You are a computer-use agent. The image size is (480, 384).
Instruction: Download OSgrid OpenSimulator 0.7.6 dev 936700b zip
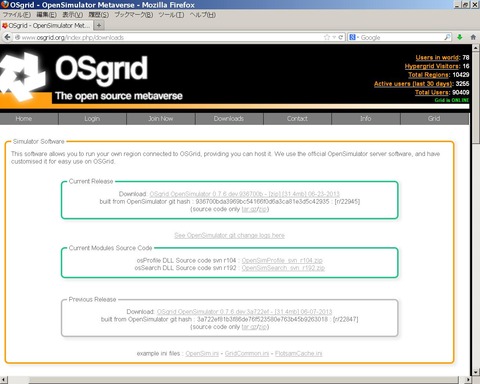pyautogui.click(x=244, y=194)
